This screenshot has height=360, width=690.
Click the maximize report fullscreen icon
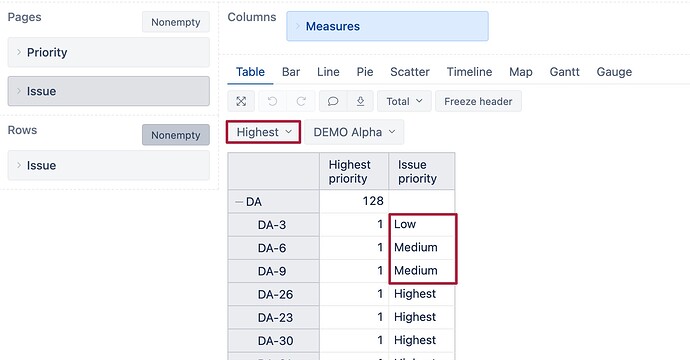(x=241, y=101)
